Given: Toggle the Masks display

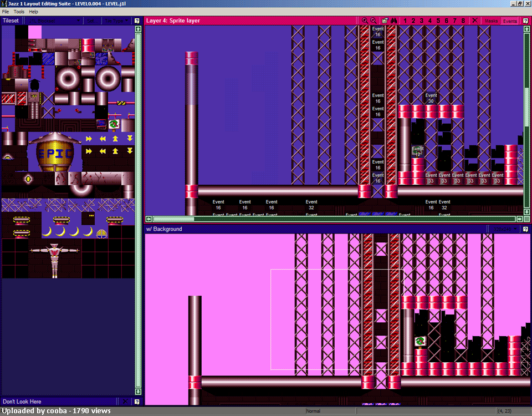Looking at the screenshot, I should [491, 21].
